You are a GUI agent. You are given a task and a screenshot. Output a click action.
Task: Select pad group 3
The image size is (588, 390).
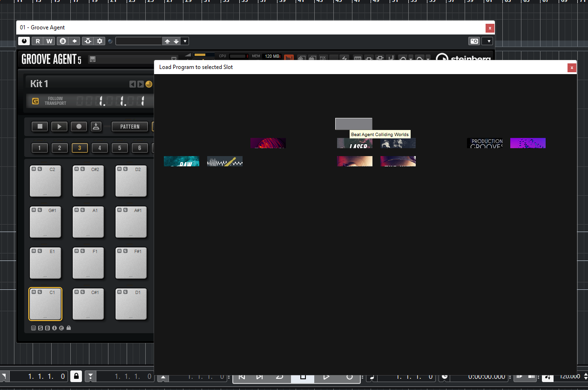[x=80, y=148]
